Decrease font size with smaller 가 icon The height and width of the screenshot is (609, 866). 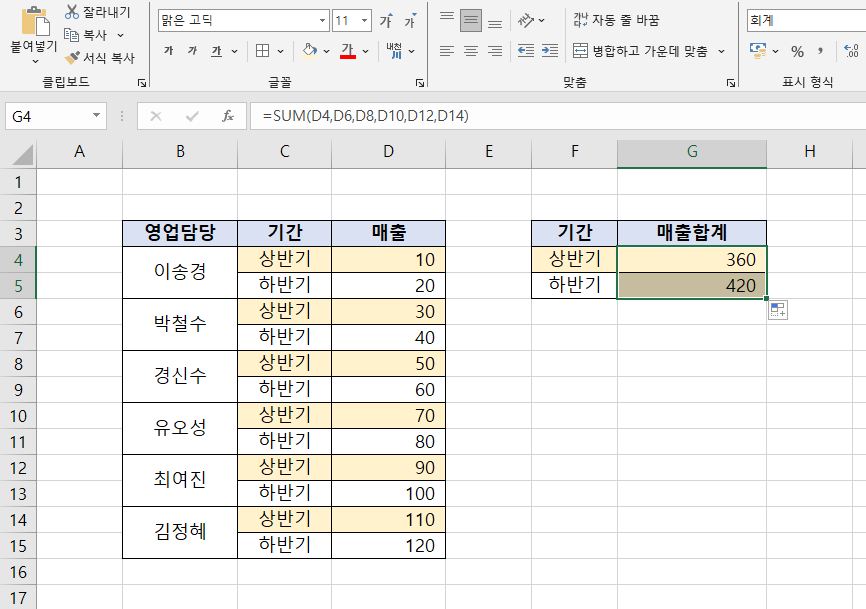[410, 21]
